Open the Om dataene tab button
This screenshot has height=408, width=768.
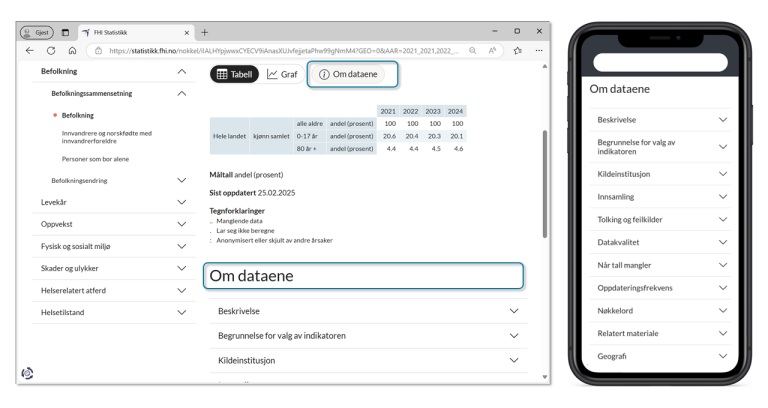[348, 74]
